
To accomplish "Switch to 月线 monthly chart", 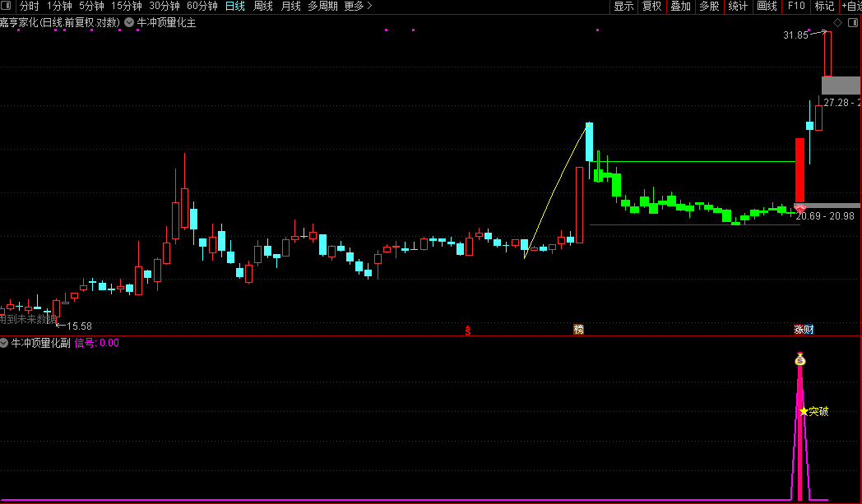I will click(291, 6).
